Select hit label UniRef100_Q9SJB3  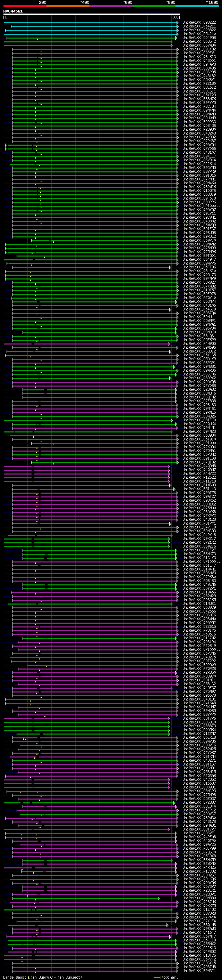point(199,405)
